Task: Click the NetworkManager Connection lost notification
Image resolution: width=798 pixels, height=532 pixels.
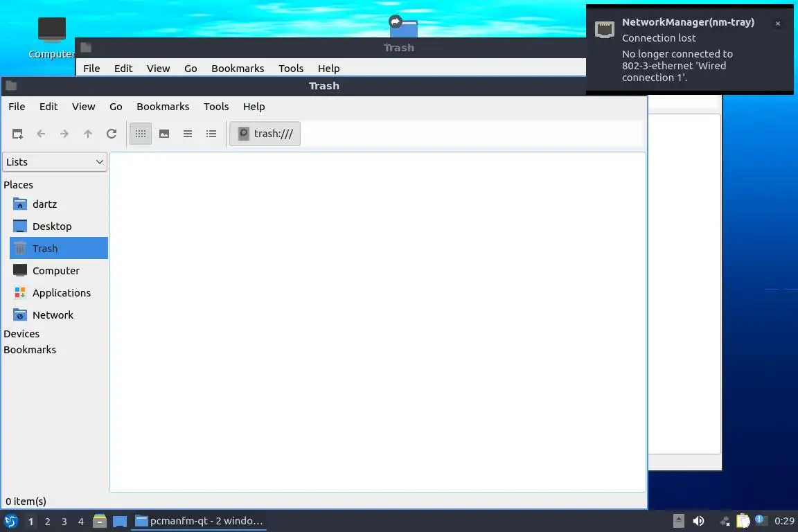Action: click(690, 49)
